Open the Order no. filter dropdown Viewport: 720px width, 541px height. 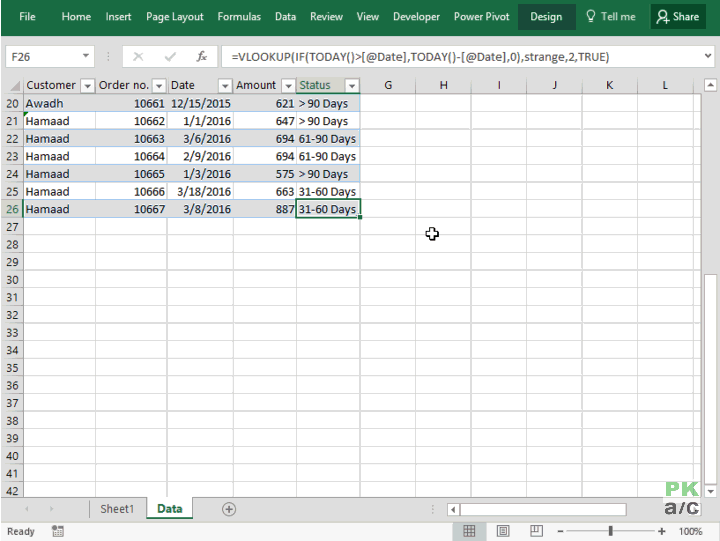coord(159,85)
